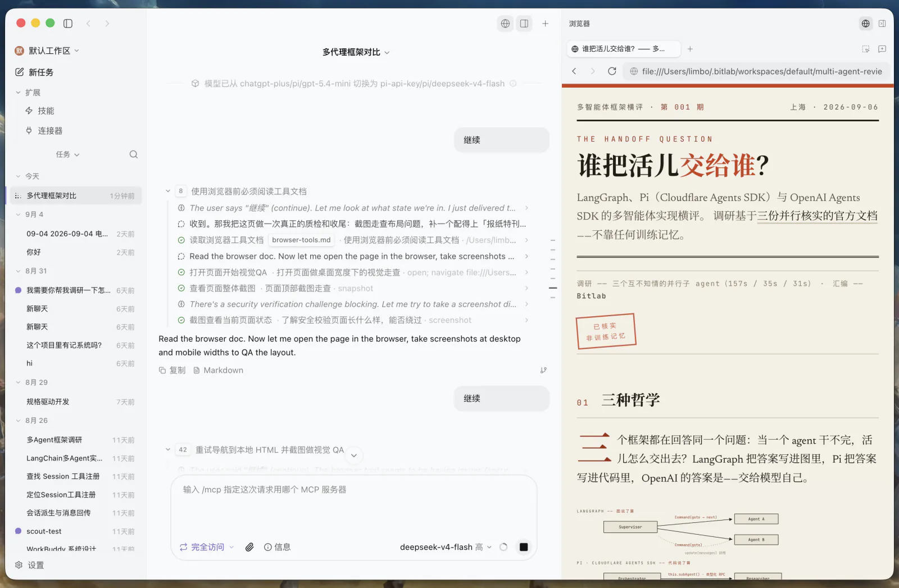
Task: Click the add-comment icon in browser tab bar
Action: (882, 49)
